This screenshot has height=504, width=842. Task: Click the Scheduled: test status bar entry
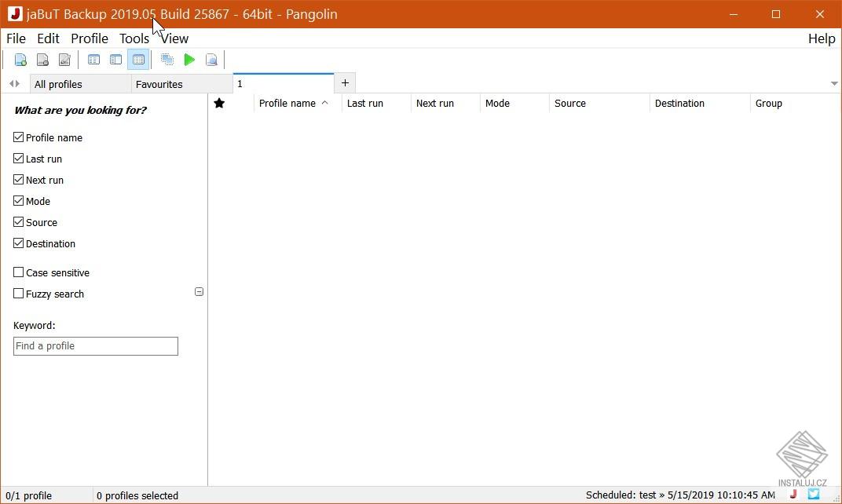680,495
